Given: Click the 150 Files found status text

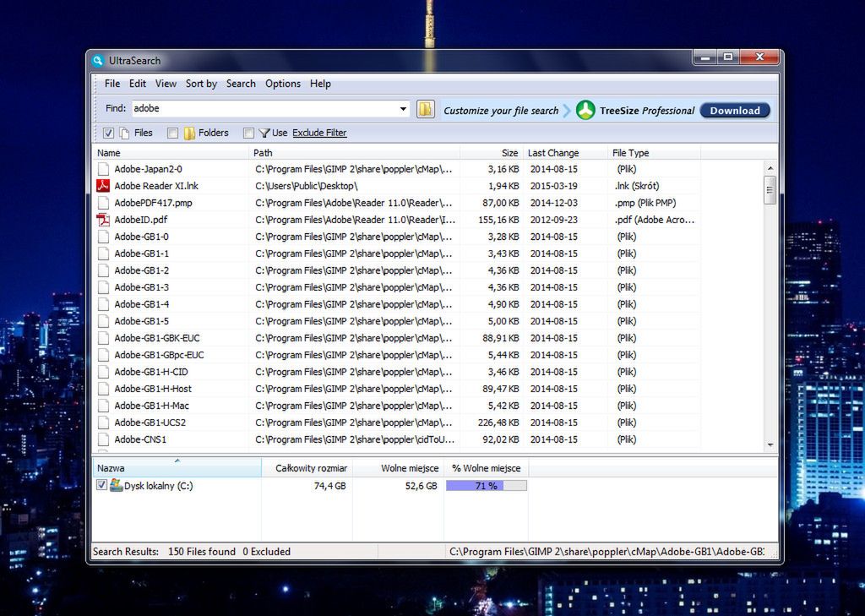Looking at the screenshot, I should coord(201,552).
